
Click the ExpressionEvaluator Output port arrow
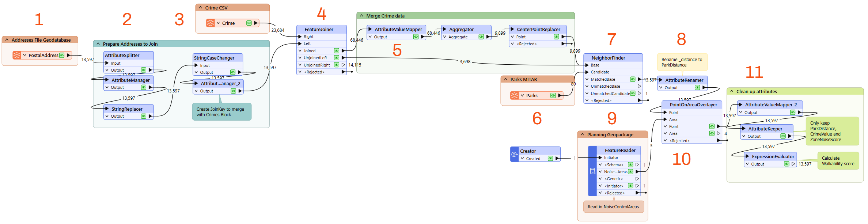(x=793, y=164)
